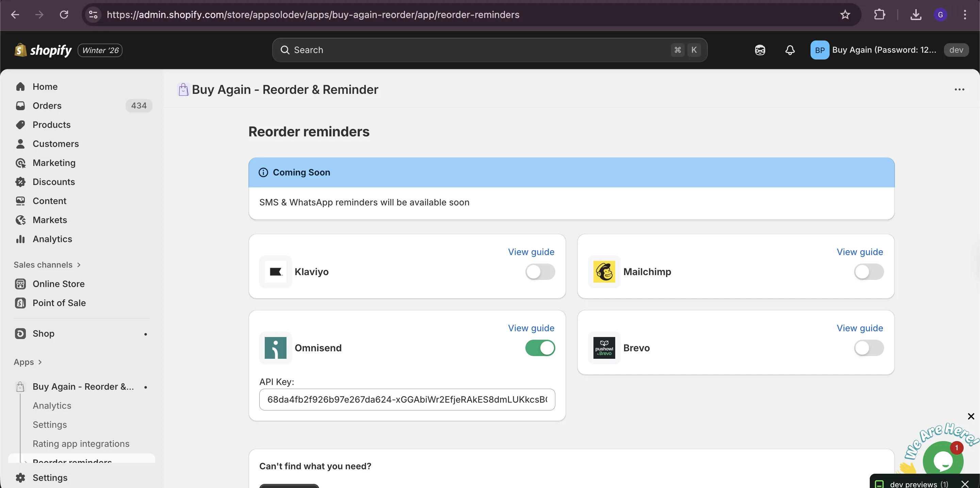The width and height of the screenshot is (980, 488).
Task: Open the Shopify Sidekick assistant icon
Action: coord(760,50)
